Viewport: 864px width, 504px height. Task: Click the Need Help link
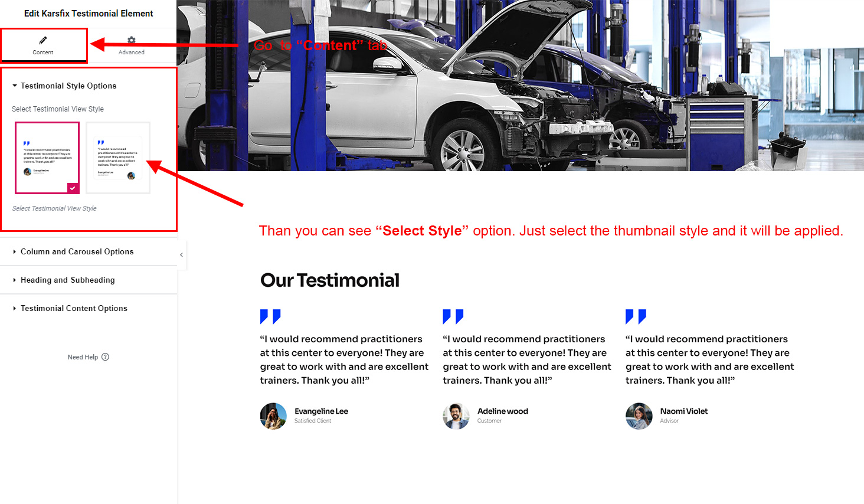(x=83, y=357)
